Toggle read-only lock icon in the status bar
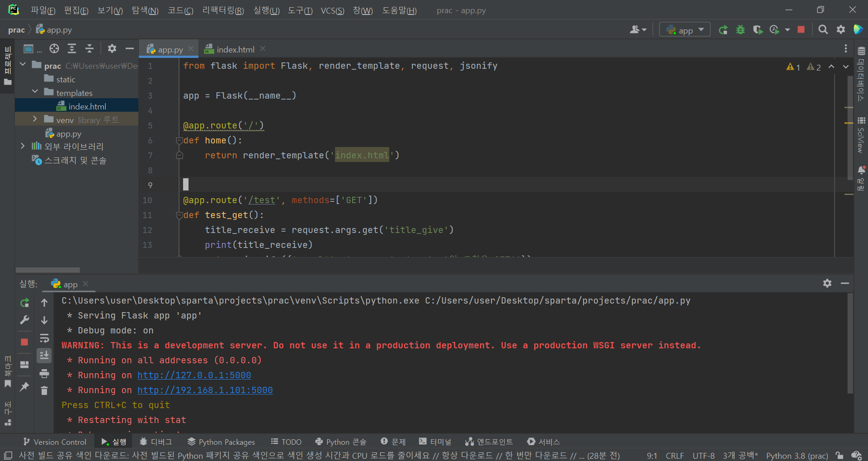This screenshot has width=868, height=461. [x=840, y=456]
